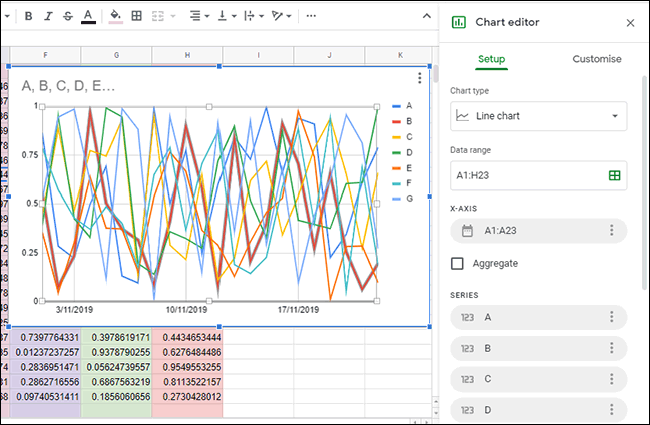The image size is (650, 425).
Task: Open the chart's three-dot options menu
Action: click(420, 78)
